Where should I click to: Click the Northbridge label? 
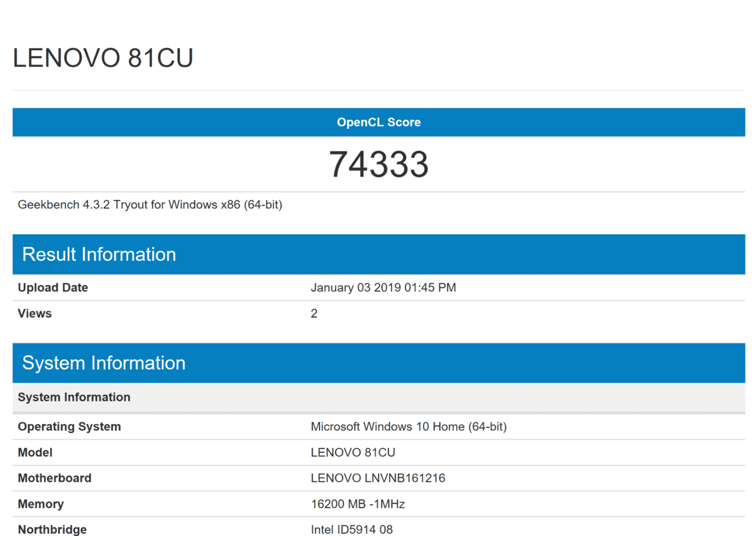(x=52, y=529)
